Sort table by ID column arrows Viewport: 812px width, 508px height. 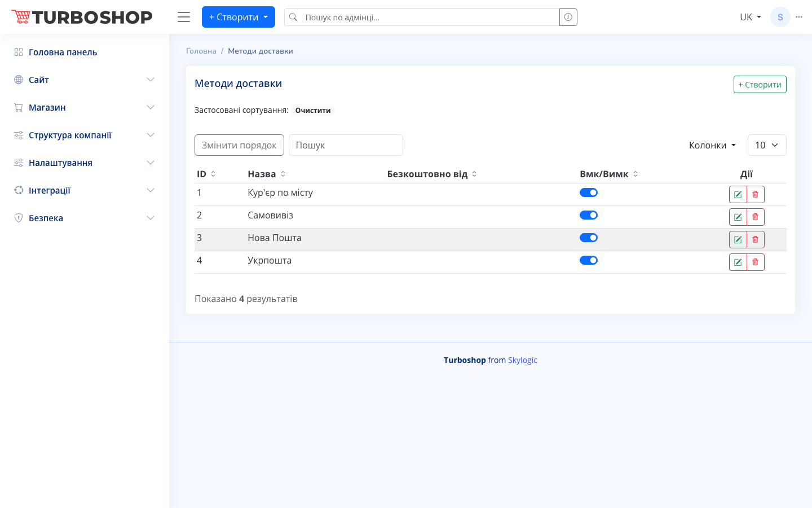click(x=213, y=174)
